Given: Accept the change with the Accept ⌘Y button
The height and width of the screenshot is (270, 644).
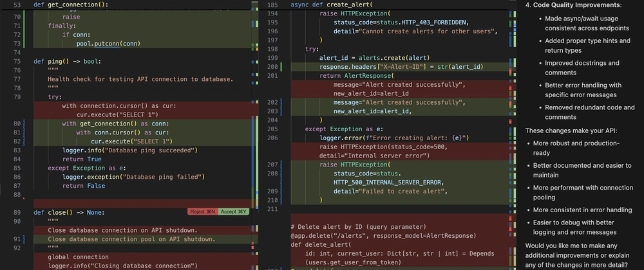Looking at the screenshot, I should (234, 212).
